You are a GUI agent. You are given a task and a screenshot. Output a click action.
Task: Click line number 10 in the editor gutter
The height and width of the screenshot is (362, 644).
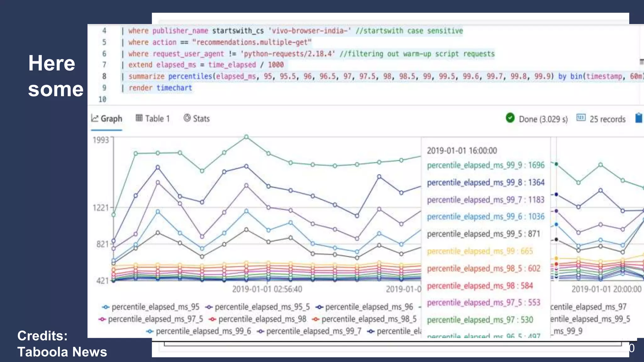click(x=103, y=99)
